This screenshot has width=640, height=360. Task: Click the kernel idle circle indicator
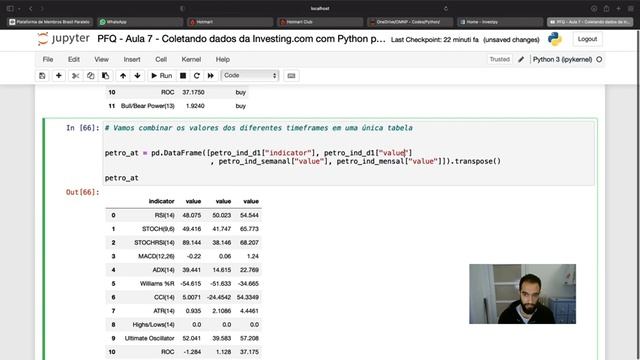(x=599, y=59)
